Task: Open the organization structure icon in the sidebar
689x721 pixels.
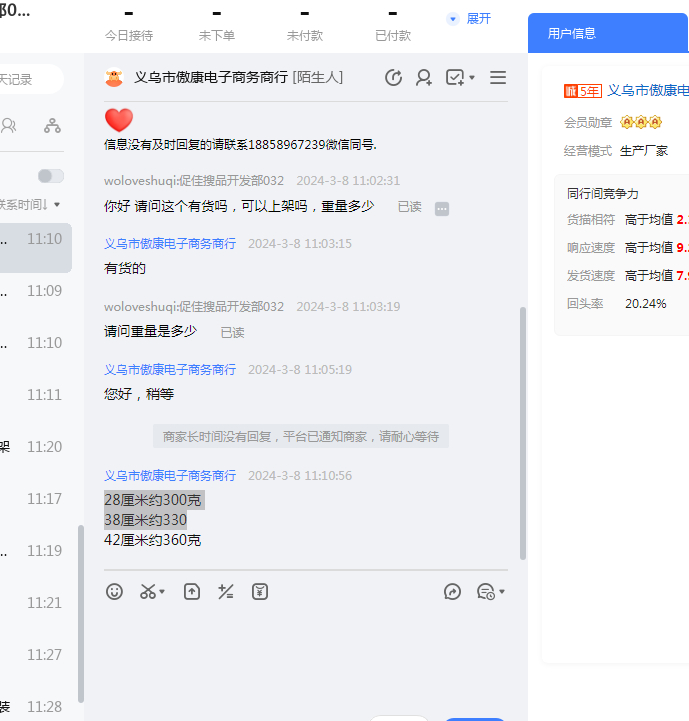Action: [52, 126]
